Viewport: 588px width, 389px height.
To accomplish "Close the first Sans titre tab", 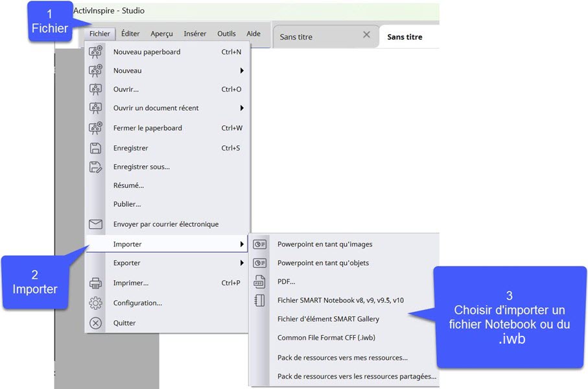I will 367,35.
